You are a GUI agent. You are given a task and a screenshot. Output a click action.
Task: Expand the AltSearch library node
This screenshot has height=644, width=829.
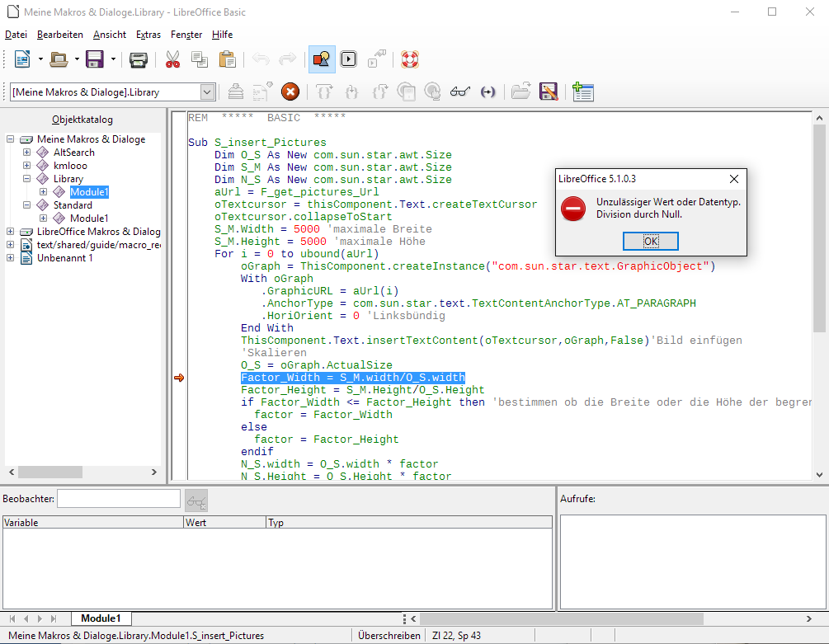point(26,153)
